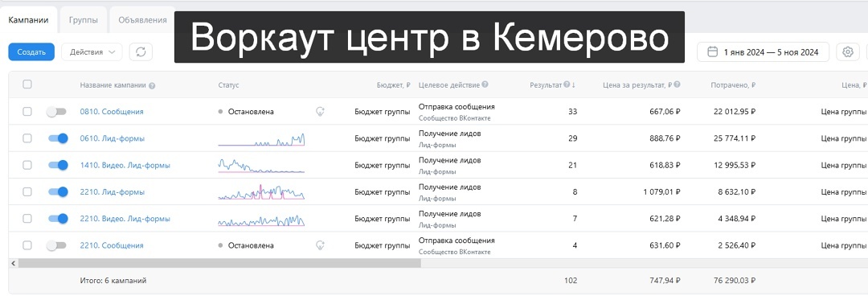Select checkbox for 2210. Сообщения
This screenshot has width=868, height=296.
tap(27, 245)
